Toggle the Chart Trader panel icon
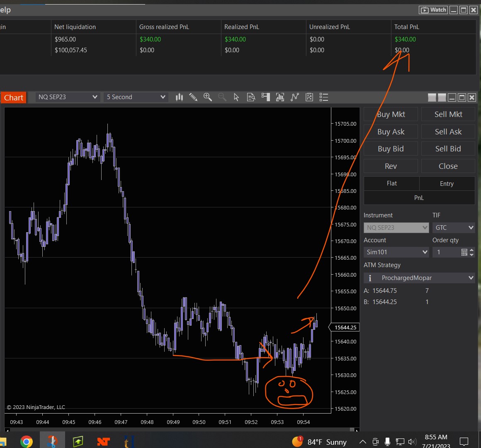Viewport: 481px width, 448px height. click(265, 97)
